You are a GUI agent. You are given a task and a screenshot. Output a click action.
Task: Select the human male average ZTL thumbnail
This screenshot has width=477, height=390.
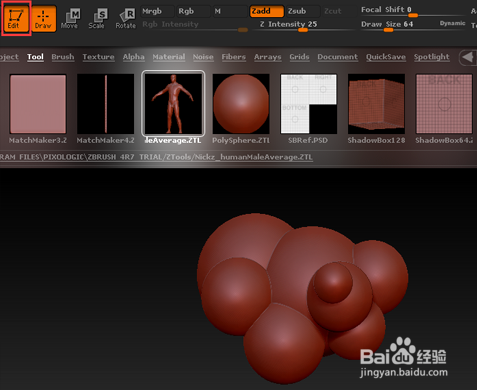tap(173, 104)
